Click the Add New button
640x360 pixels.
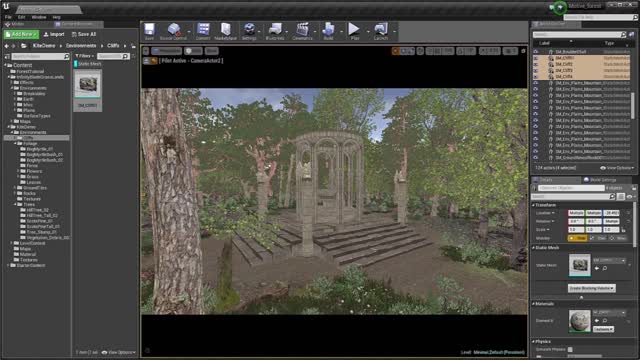tap(21, 34)
